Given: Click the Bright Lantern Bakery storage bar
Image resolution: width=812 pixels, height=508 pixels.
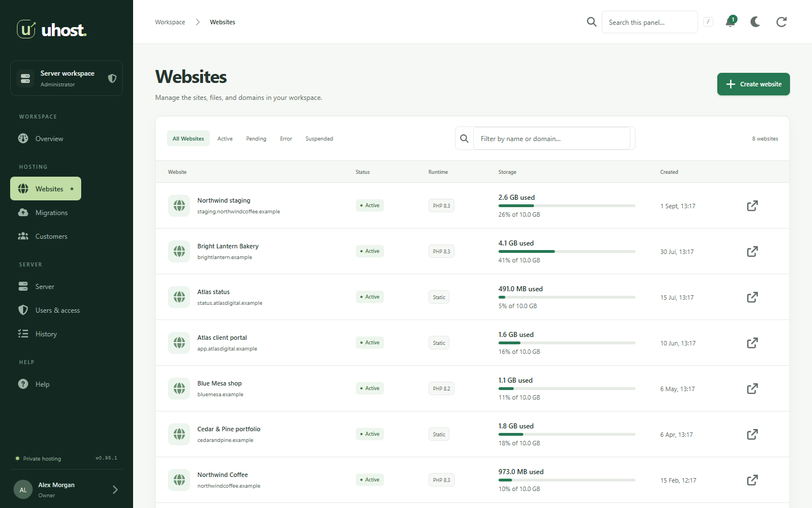Looking at the screenshot, I should pyautogui.click(x=567, y=252).
